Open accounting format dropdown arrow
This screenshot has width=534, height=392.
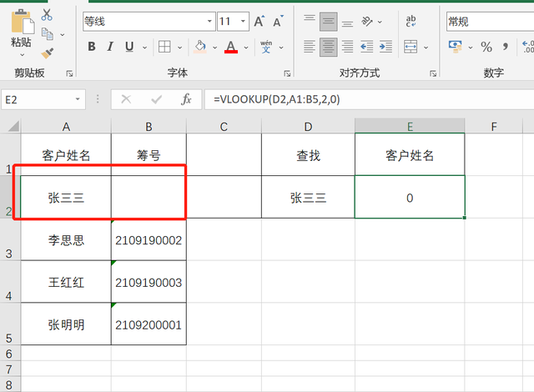tap(471, 48)
